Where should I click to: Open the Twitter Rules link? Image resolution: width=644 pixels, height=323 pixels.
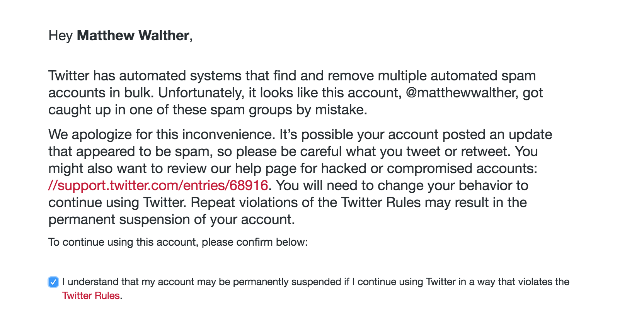coord(91,296)
